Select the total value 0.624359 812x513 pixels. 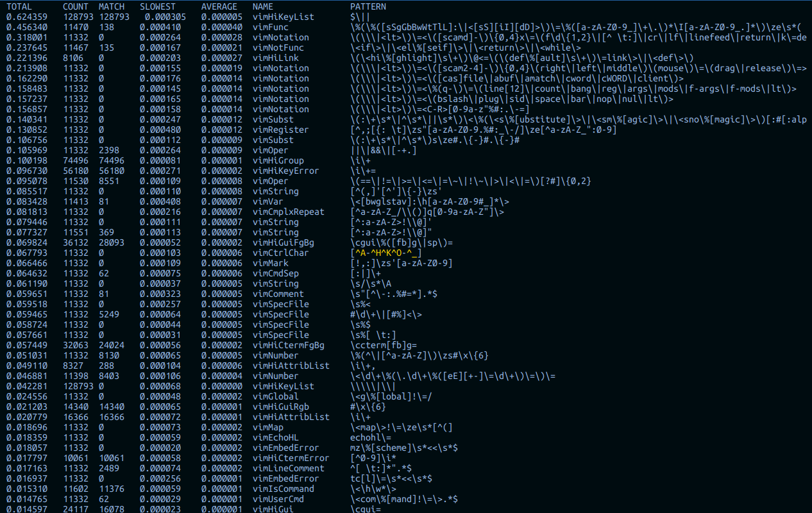27,17
